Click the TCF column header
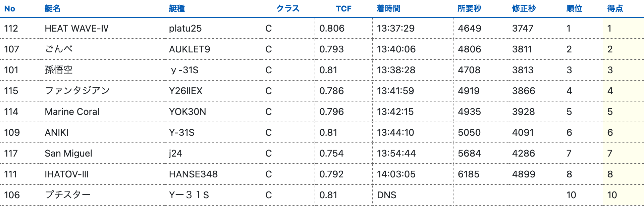 click(343, 9)
